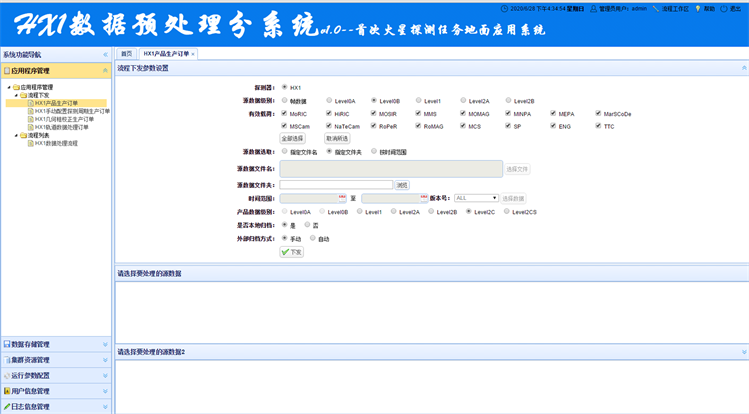Click the 数据存储管理 panel icon
The height and width of the screenshot is (414, 749).
(7, 344)
